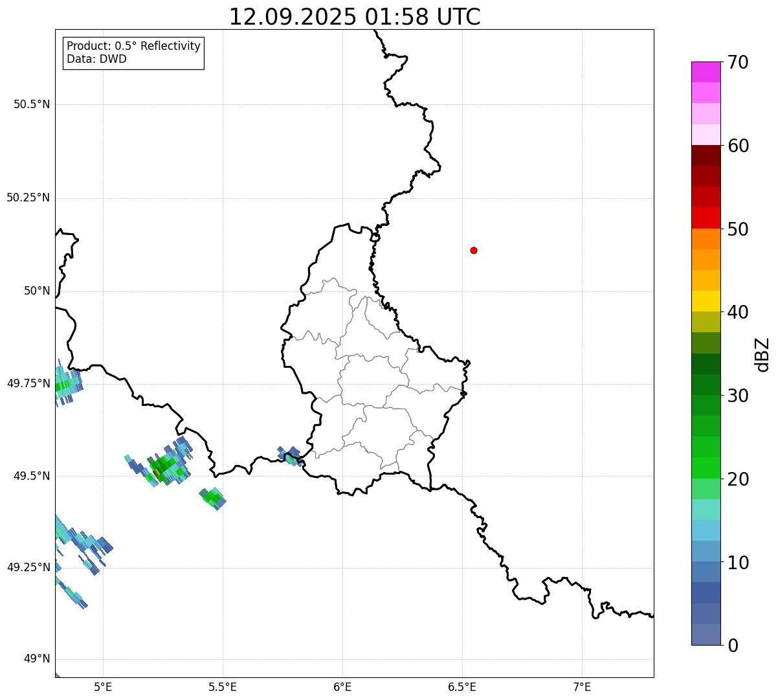The image size is (778, 700).
Task: Pick the yellow swatch just above 40 dBZ
Action: 706,301
